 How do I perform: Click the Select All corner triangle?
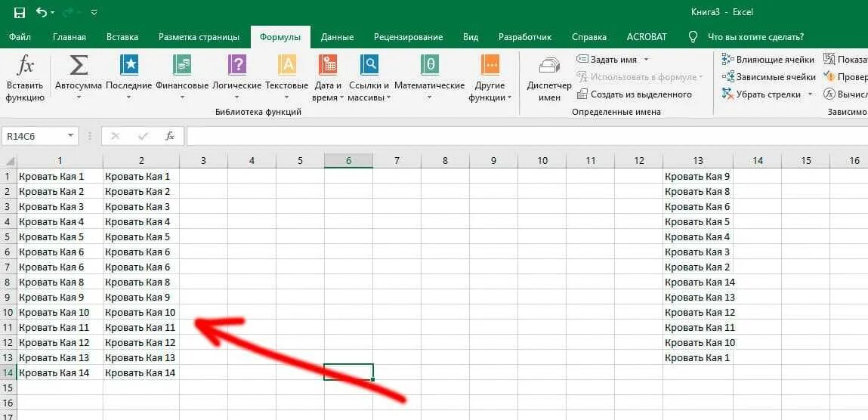[x=9, y=161]
